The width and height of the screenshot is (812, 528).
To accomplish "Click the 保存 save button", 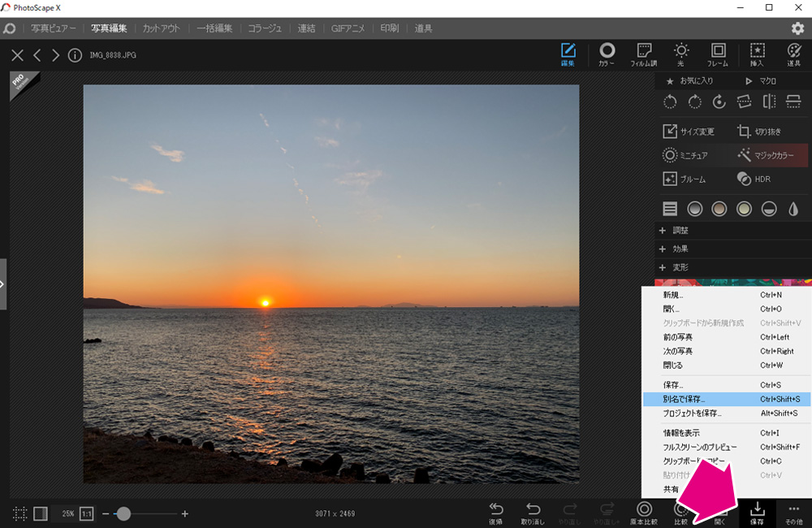I will pyautogui.click(x=757, y=513).
